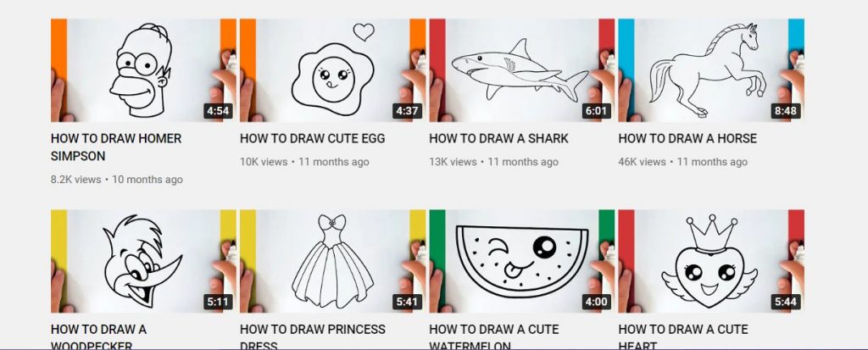
Task: Click the HOW TO DRAW A SHARK title
Action: (x=498, y=138)
